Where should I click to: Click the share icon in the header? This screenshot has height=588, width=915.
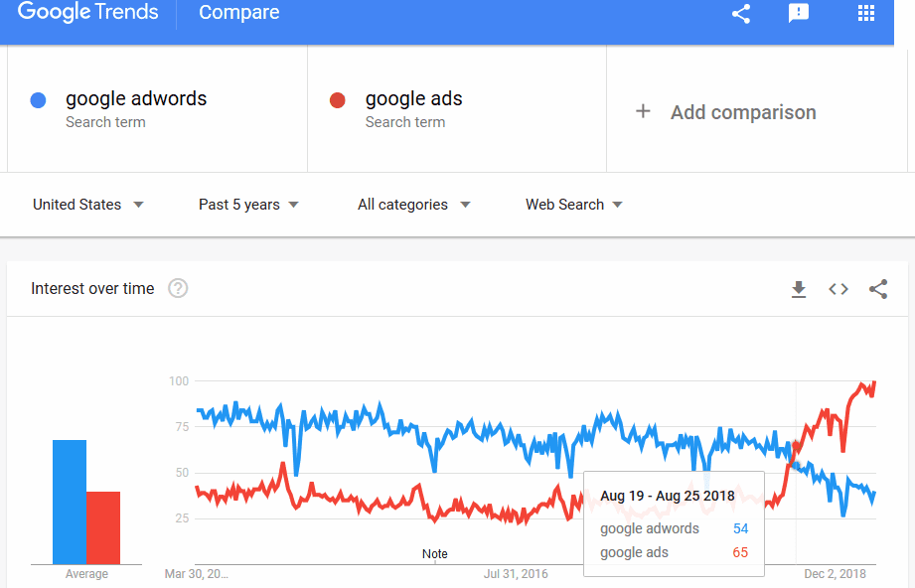[x=740, y=14]
